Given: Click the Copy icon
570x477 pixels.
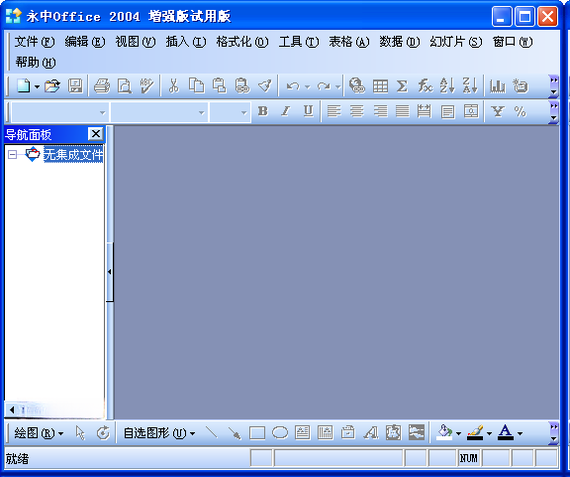Looking at the screenshot, I should [196, 86].
